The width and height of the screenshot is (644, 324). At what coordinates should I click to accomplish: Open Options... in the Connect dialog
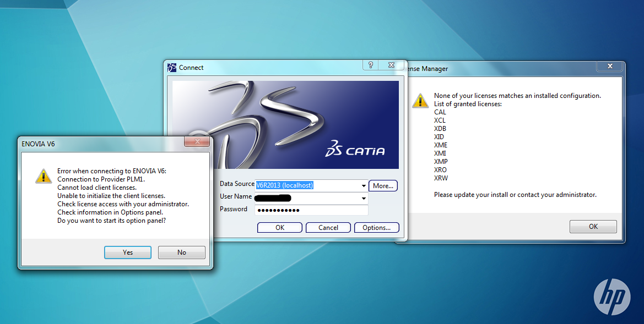377,228
